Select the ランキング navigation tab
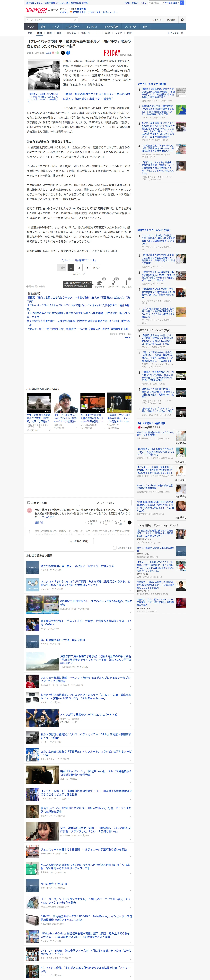Screen dimensions: 210x980 point(130,27)
